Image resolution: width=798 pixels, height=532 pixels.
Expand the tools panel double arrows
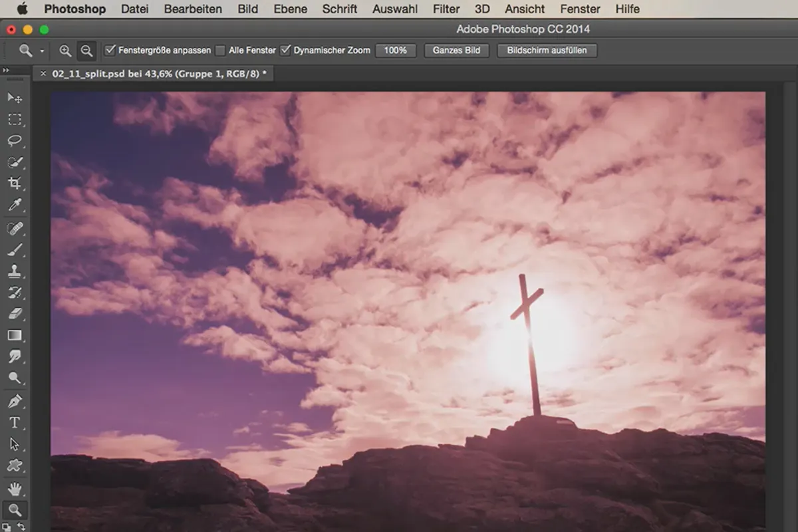pos(6,70)
